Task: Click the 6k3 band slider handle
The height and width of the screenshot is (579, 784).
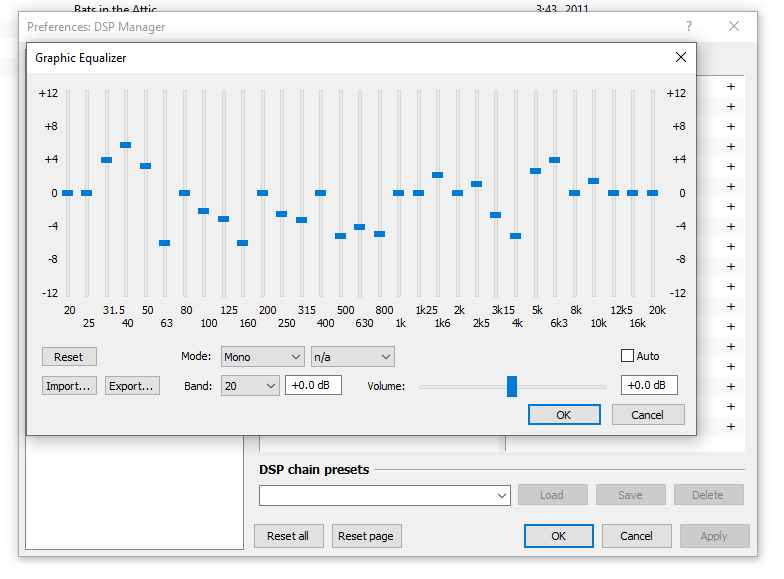Action: [554, 160]
